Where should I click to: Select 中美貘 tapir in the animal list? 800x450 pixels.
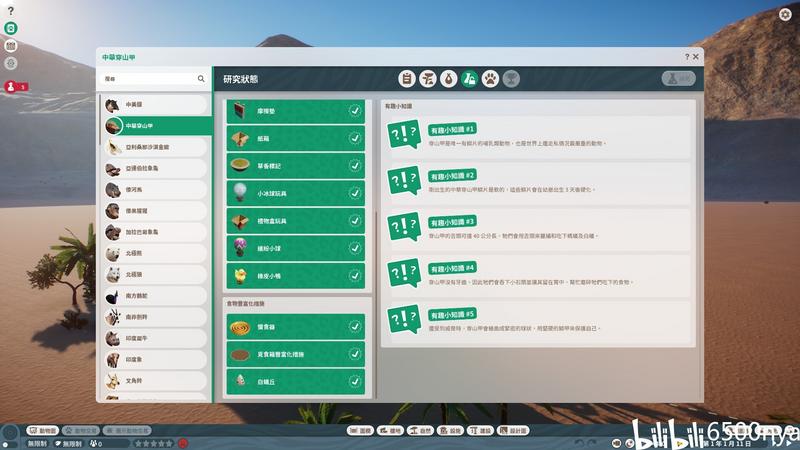pos(156,104)
